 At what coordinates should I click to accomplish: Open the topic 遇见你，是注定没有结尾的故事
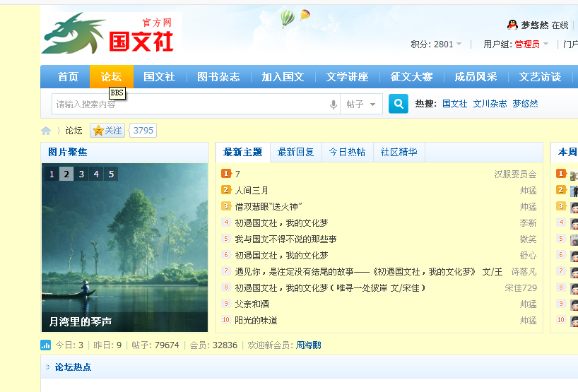[x=369, y=271]
